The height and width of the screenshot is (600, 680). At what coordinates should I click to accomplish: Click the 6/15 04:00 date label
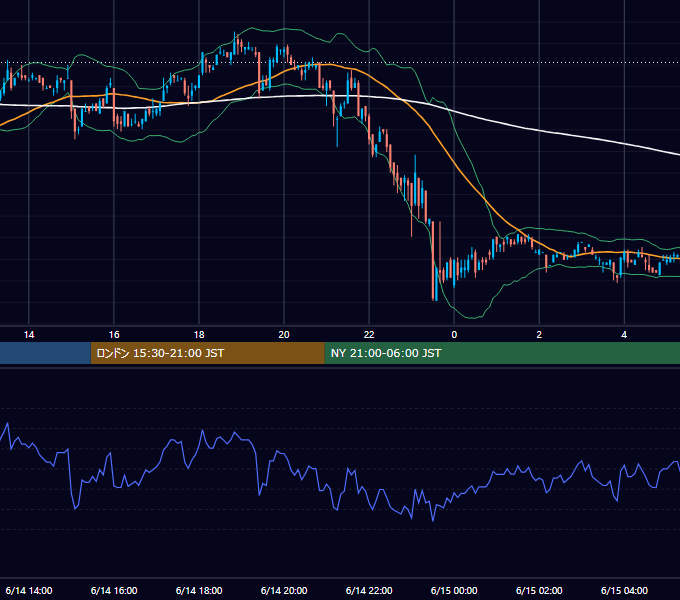pyautogui.click(x=624, y=590)
